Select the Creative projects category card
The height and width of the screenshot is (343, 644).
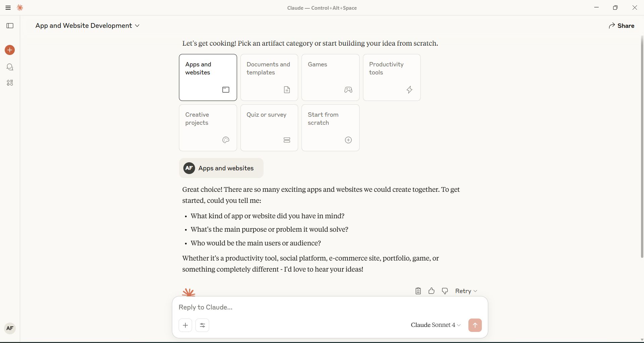[208, 128]
